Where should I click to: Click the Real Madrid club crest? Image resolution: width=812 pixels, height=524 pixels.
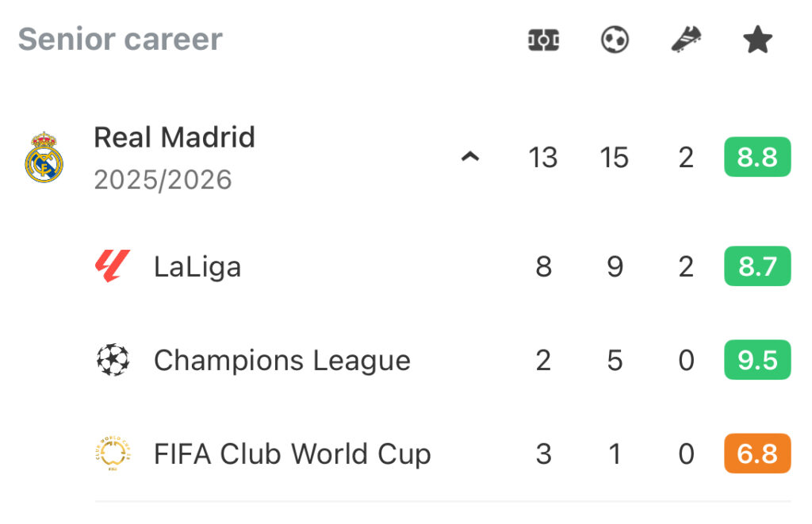tap(44, 158)
